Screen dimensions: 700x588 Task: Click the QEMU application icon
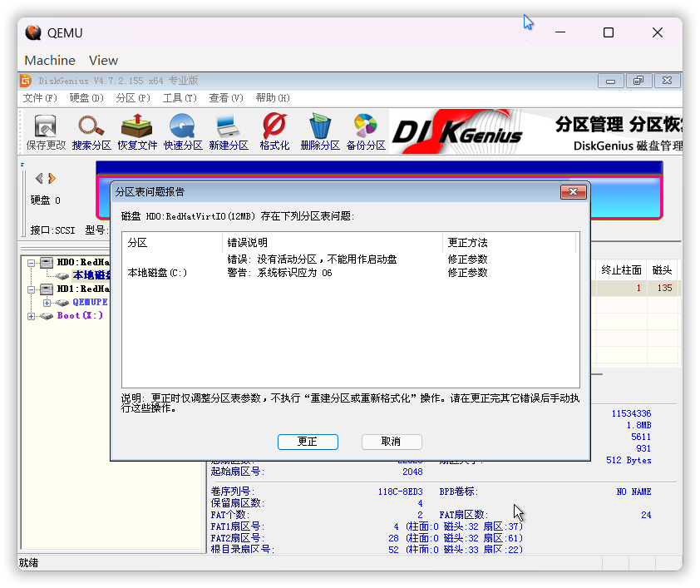coord(33,32)
